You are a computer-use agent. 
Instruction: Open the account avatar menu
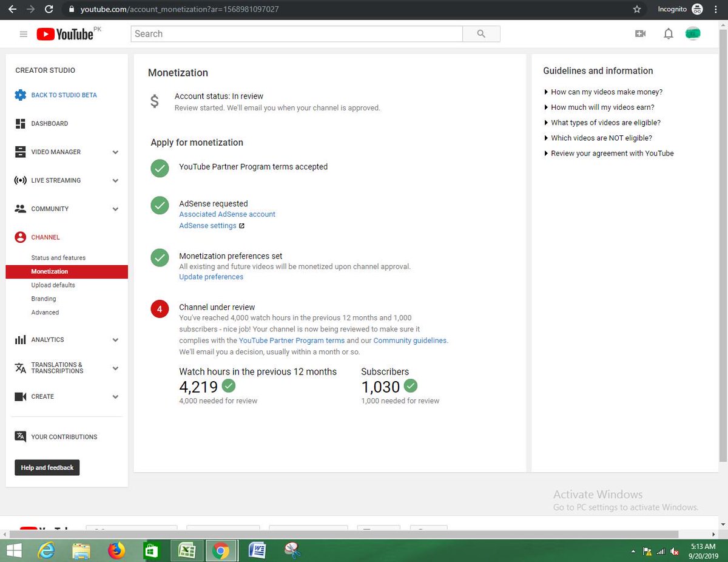(693, 34)
